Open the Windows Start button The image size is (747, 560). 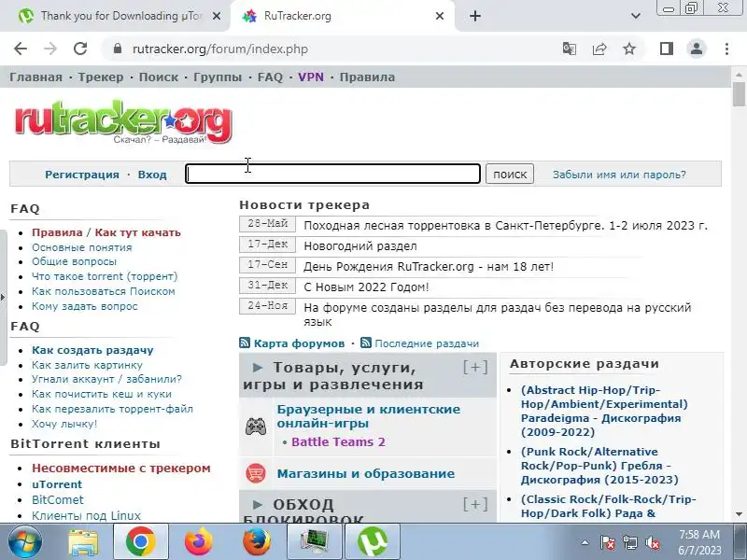[25, 542]
